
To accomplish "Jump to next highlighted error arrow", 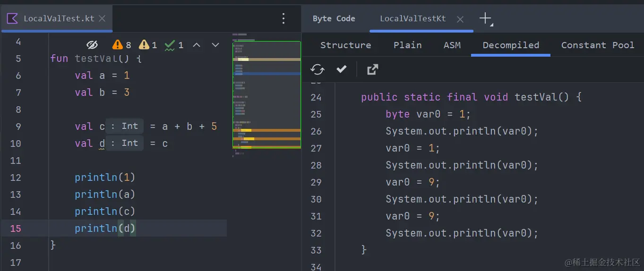I will point(215,45).
